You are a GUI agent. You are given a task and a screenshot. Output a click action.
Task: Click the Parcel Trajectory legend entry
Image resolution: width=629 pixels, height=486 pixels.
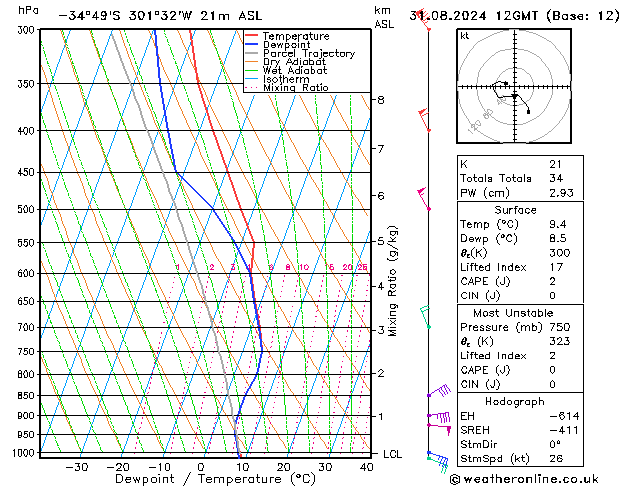[300, 53]
